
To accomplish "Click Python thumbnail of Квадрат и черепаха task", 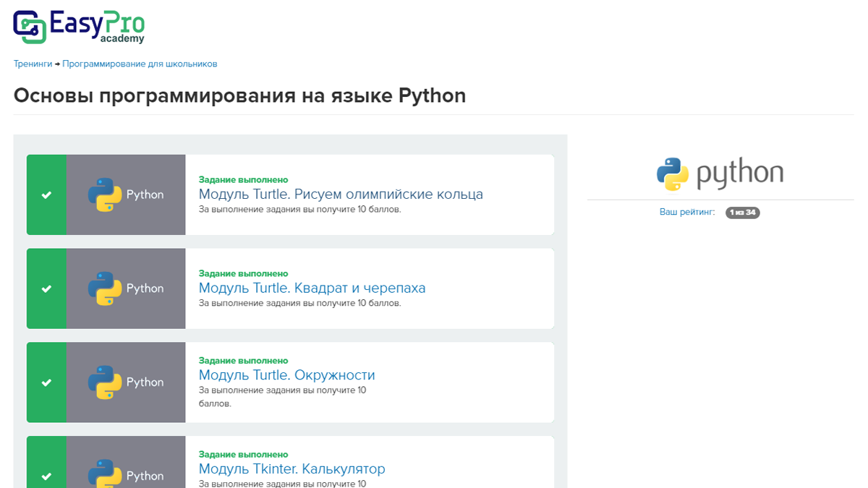I will pos(126,288).
